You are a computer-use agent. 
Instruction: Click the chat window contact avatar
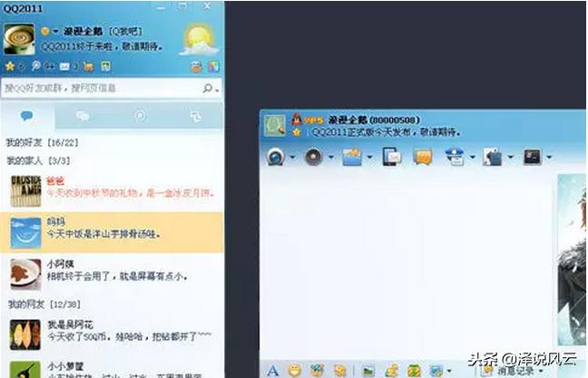click(x=275, y=125)
